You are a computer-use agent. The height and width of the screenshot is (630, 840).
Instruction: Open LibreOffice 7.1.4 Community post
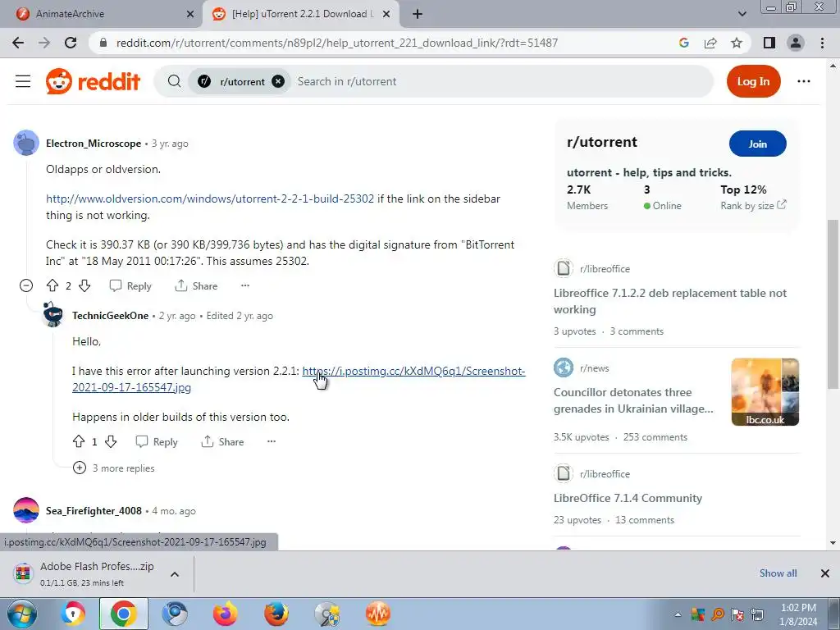pyautogui.click(x=628, y=498)
